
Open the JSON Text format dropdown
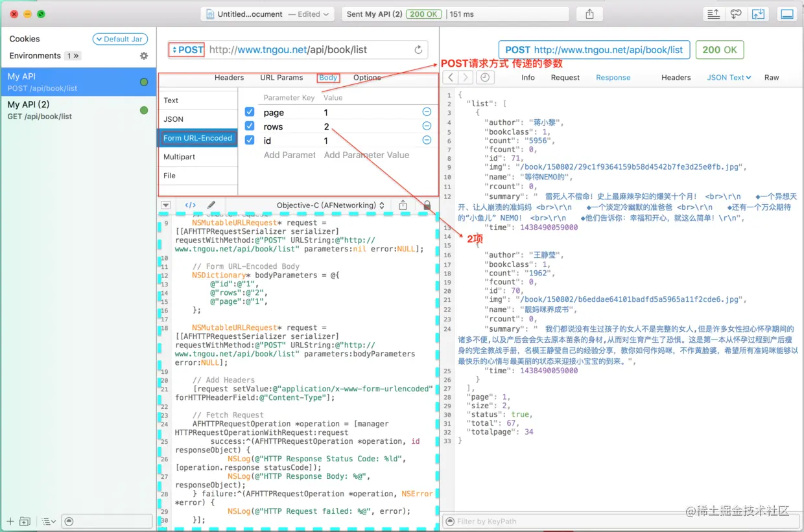coord(729,77)
